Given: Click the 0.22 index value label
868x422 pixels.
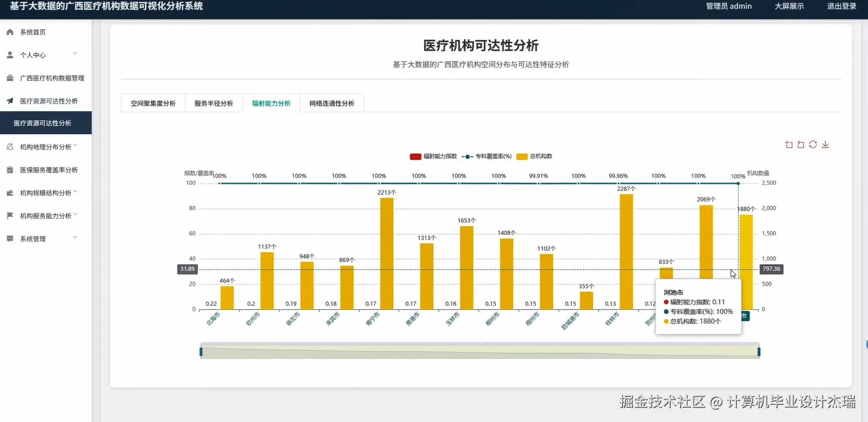Looking at the screenshot, I should (x=211, y=304).
